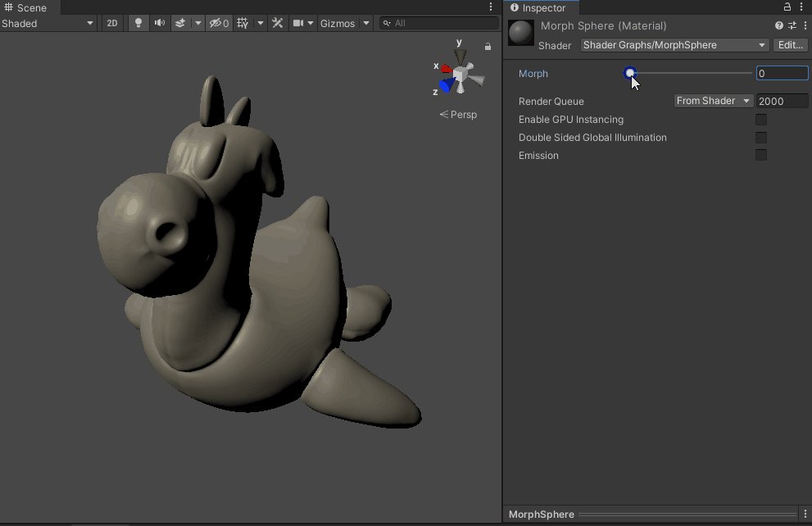Click the effects (visual FX) toolbar icon
This screenshot has height=526, width=812.
coord(180,23)
